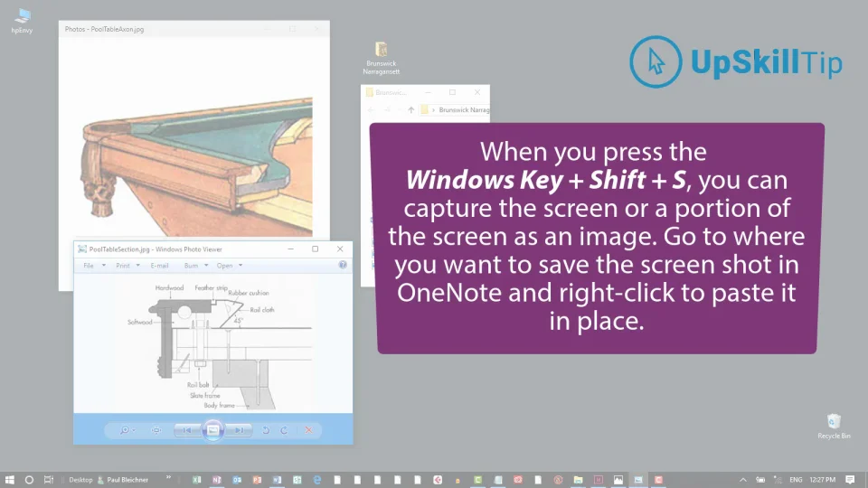Click the Up arrow in Explorer window
The image size is (868, 488).
(410, 109)
